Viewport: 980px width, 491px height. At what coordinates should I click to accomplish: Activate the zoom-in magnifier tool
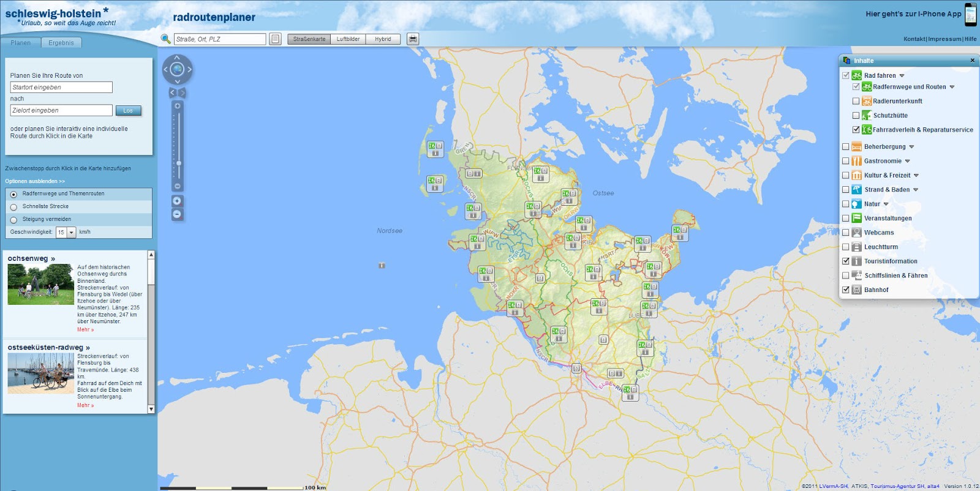(177, 201)
